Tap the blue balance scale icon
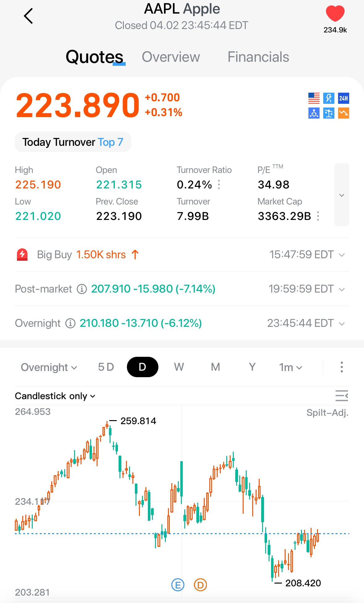The width and height of the screenshot is (364, 603). 328,113
